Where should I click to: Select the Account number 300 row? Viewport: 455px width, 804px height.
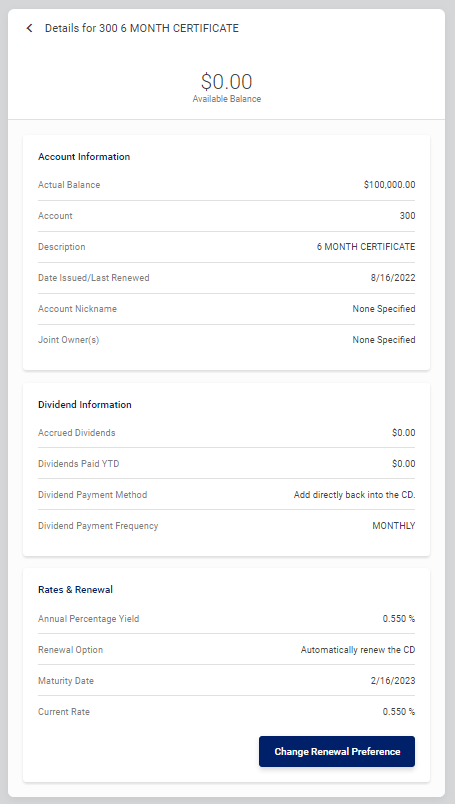tap(227, 216)
